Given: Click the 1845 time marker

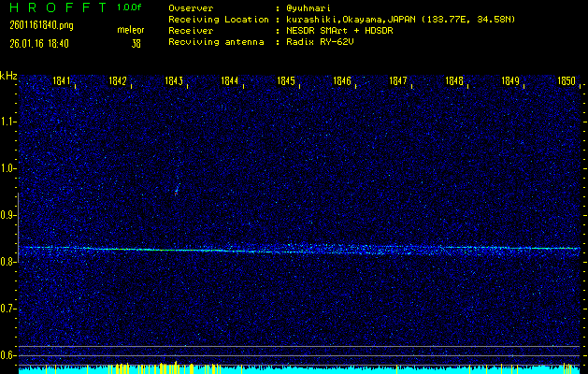Looking at the screenshot, I should click(286, 81).
